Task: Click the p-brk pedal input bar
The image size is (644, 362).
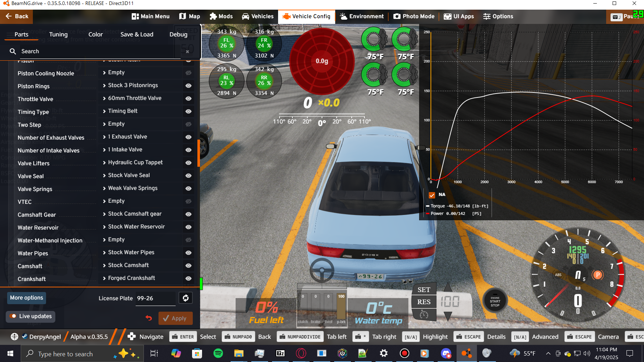Action: coord(341,306)
